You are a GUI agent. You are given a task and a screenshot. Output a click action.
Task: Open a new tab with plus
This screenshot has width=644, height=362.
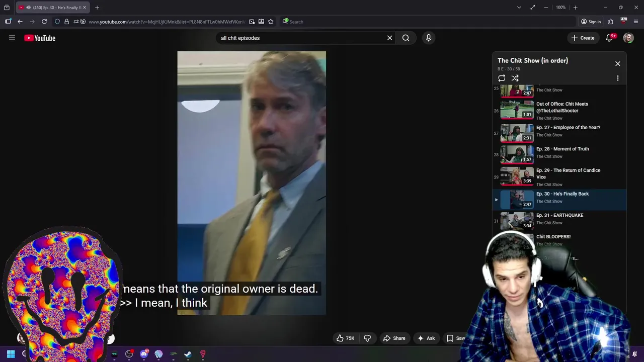point(97,8)
